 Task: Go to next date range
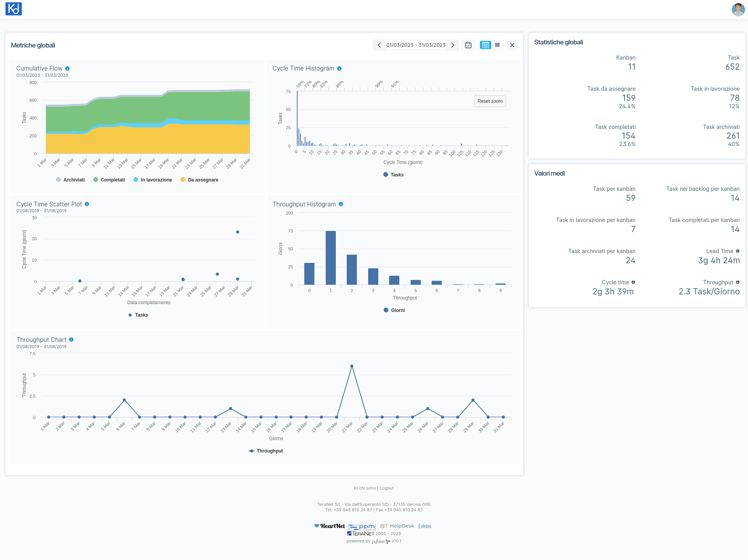coord(453,45)
